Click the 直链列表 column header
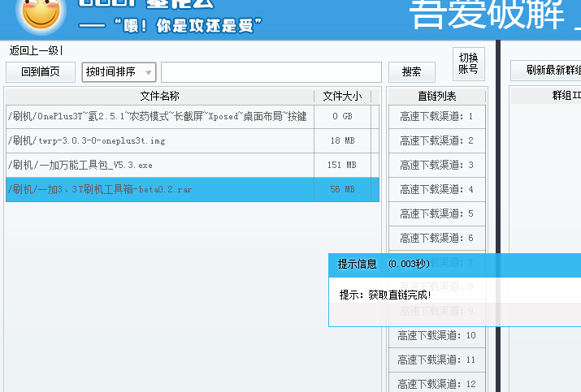581x392 pixels. 437,97
